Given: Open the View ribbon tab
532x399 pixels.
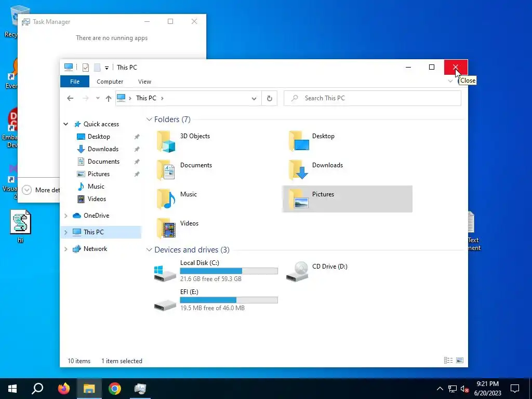Looking at the screenshot, I should [x=144, y=82].
